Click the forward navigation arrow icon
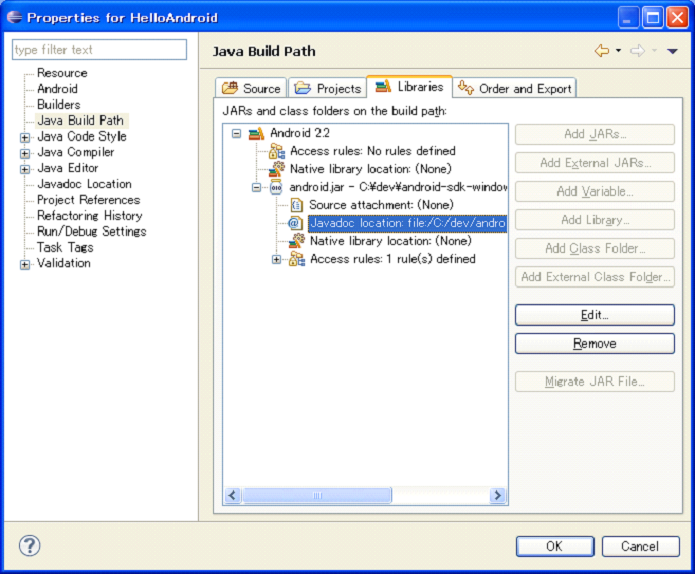The image size is (696, 575). tap(637, 51)
